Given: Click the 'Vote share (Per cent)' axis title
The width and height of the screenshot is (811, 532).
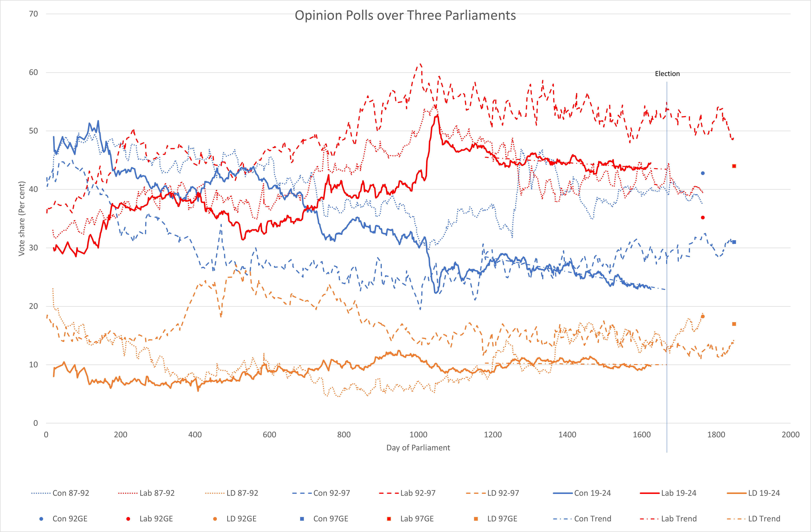Looking at the screenshot, I should (22, 219).
